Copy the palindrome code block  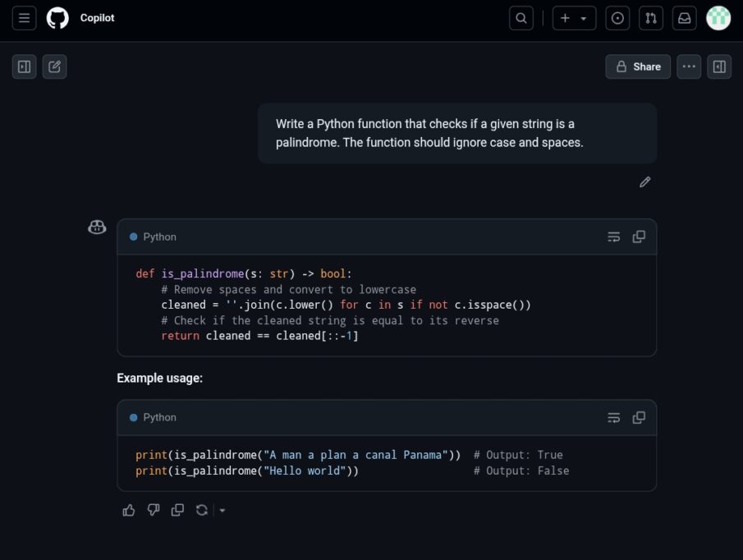[639, 236]
